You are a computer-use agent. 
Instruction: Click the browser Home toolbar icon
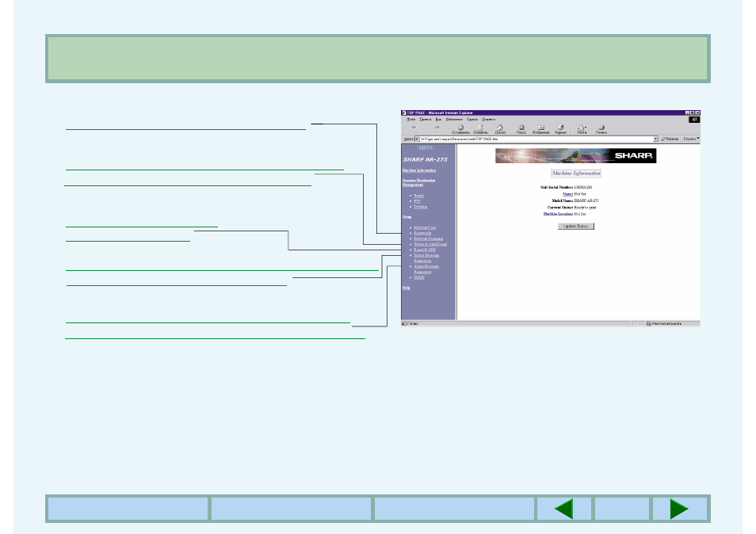point(500,129)
